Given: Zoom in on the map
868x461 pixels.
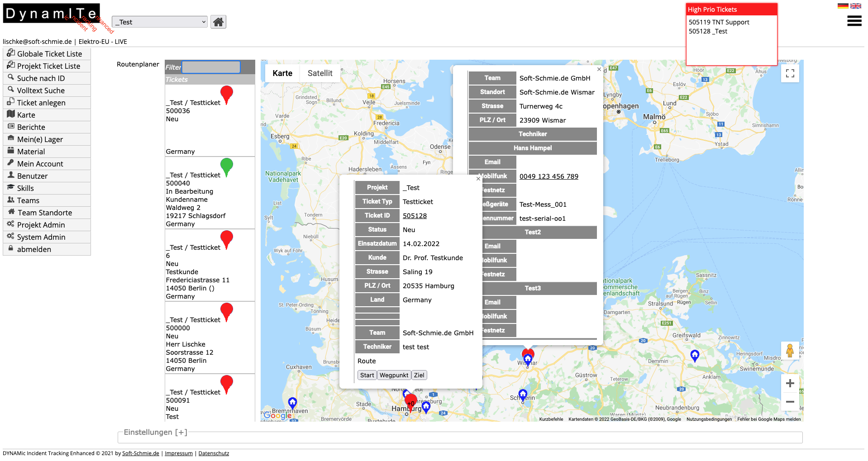Looking at the screenshot, I should click(x=790, y=383).
